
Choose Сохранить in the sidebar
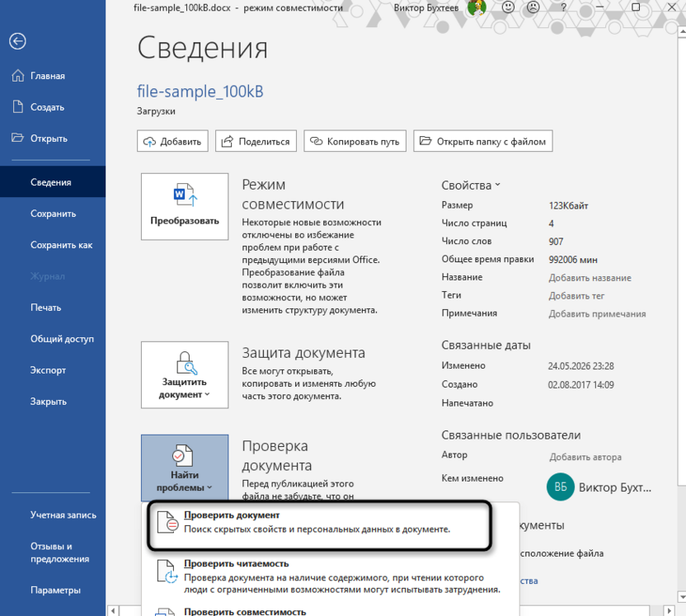click(53, 214)
